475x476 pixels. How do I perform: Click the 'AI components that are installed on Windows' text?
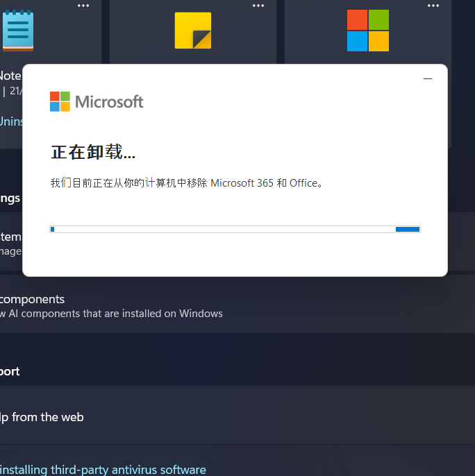[x=115, y=314]
